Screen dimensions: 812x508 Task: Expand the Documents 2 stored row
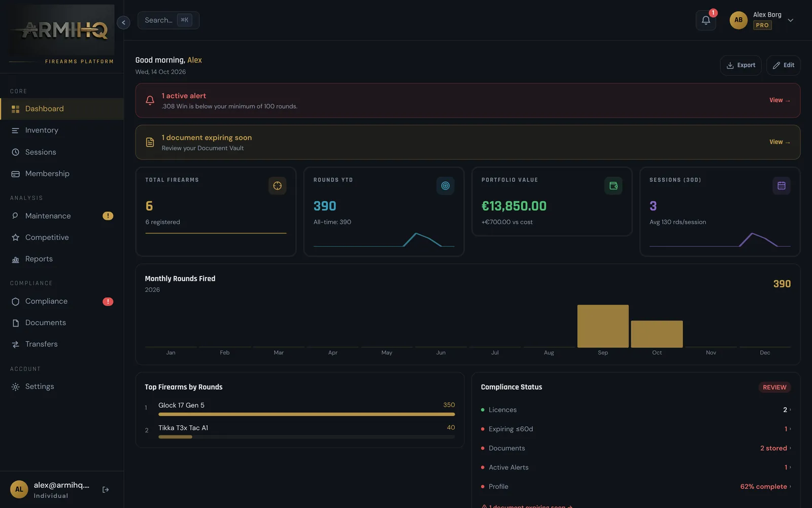tap(636, 448)
